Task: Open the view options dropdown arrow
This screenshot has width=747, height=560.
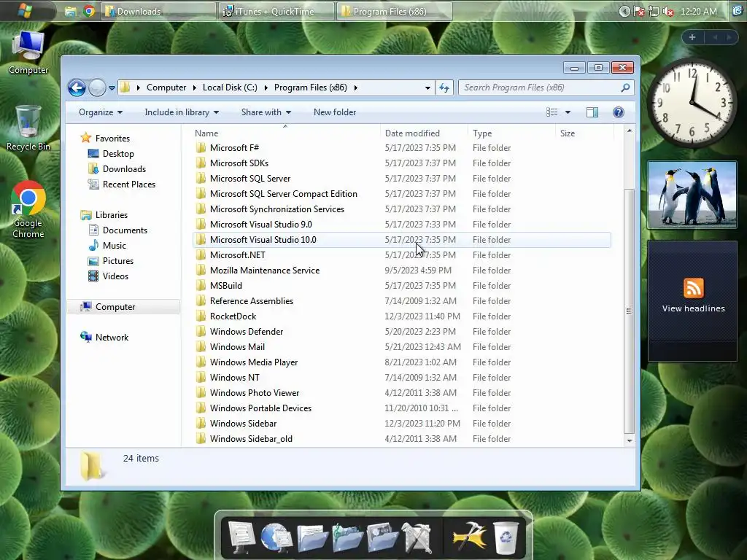Action: pos(568,112)
